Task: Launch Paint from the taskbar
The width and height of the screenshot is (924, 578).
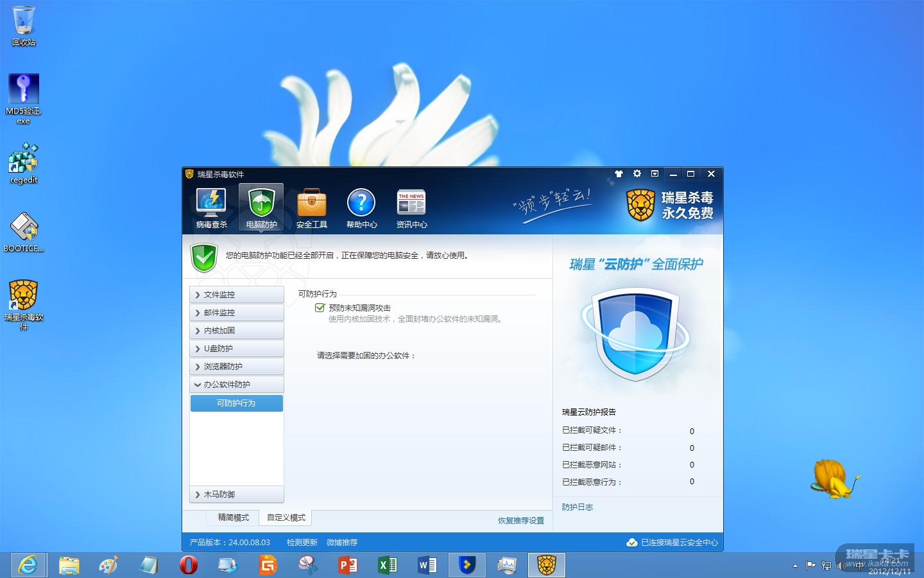Action: (x=108, y=565)
